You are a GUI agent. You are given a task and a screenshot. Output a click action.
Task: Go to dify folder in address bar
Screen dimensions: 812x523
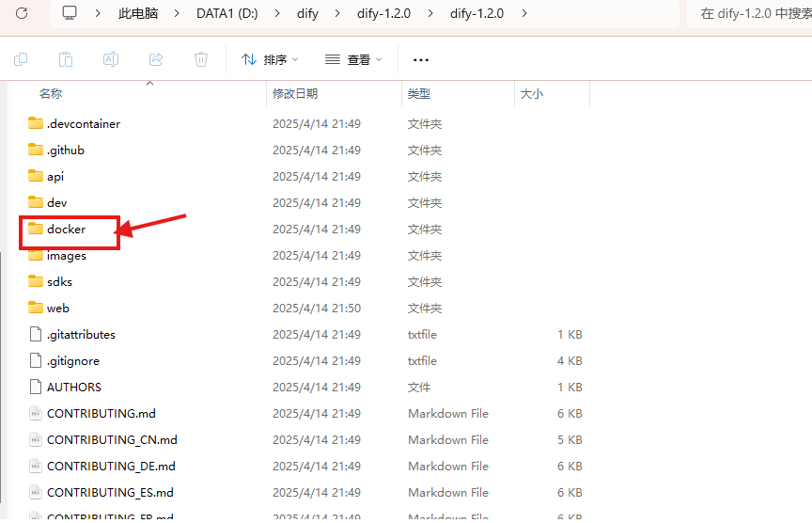tap(307, 13)
